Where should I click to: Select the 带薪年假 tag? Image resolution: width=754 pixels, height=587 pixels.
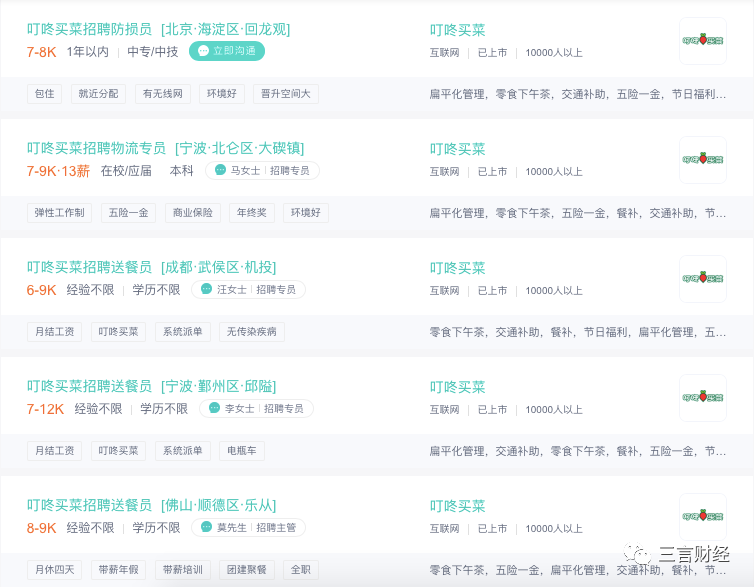(118, 570)
